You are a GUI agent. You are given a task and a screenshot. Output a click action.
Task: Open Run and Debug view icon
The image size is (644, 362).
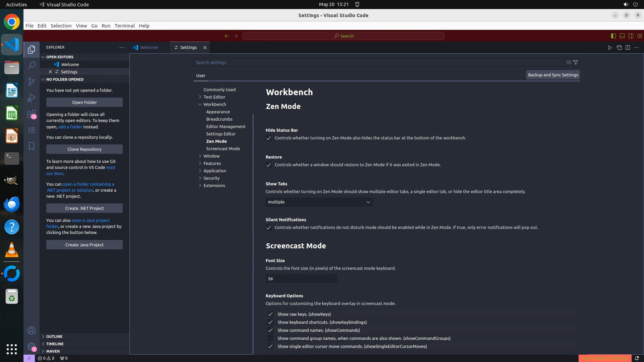(32, 98)
